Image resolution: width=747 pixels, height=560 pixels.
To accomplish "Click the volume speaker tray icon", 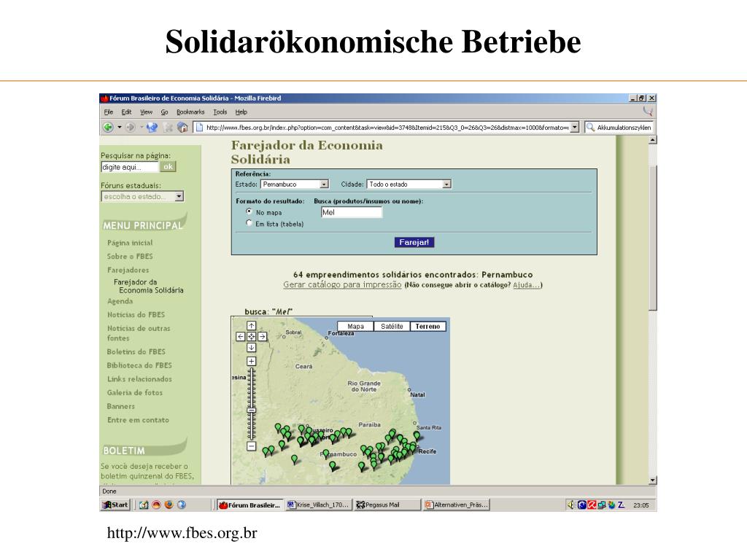I will tap(571, 505).
